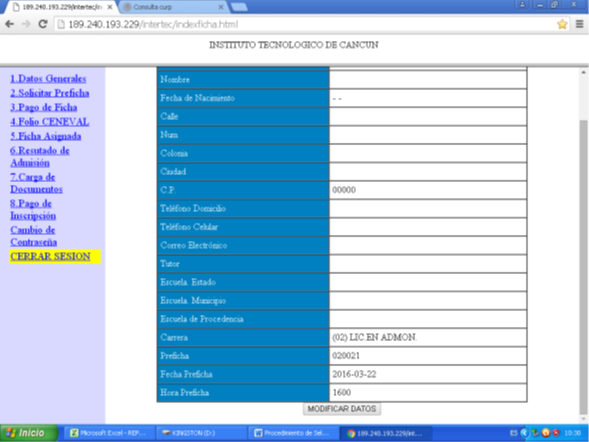Click the page vertical scrollbar thumb
This screenshot has width=589, height=442.
pos(583,267)
